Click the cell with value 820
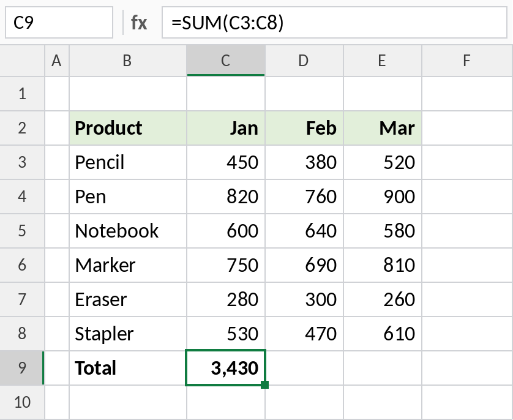 pyautogui.click(x=226, y=197)
